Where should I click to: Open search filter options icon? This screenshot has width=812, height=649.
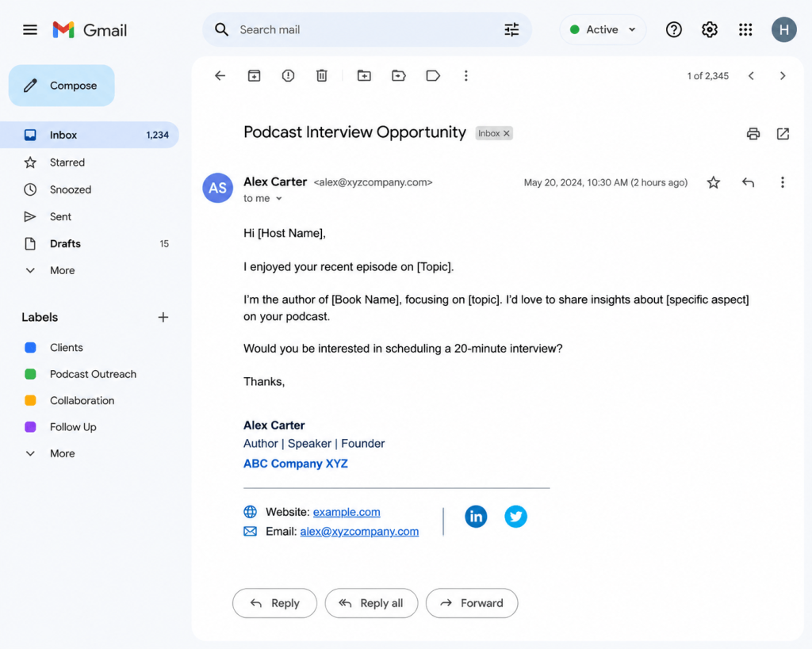point(511,29)
